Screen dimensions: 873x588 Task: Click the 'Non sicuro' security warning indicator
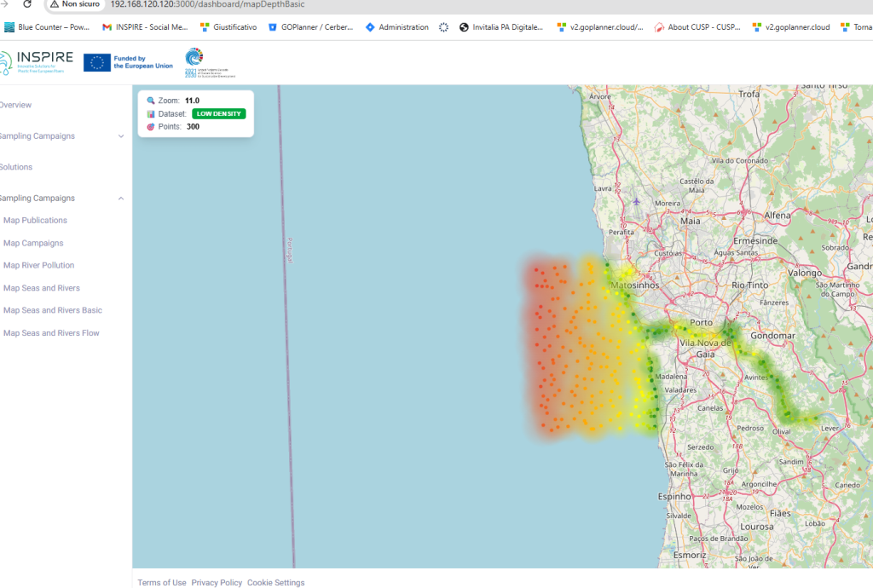click(x=74, y=4)
